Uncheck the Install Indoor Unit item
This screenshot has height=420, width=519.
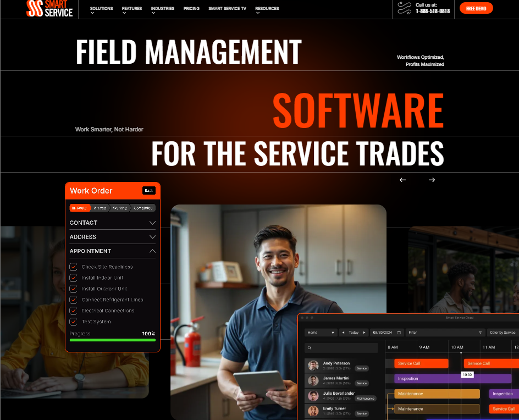(x=73, y=278)
